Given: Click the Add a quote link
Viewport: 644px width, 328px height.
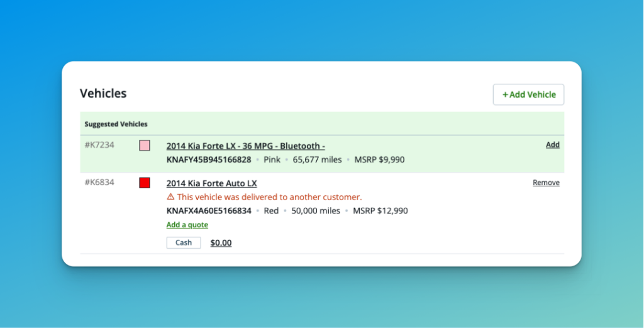Looking at the screenshot, I should coord(187,225).
